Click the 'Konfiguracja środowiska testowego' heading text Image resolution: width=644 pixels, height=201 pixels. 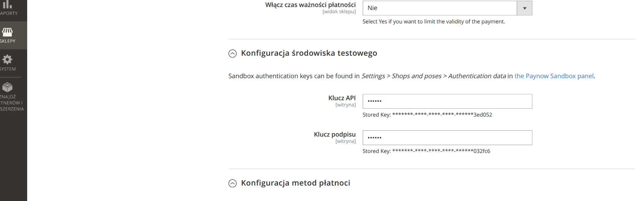point(309,53)
